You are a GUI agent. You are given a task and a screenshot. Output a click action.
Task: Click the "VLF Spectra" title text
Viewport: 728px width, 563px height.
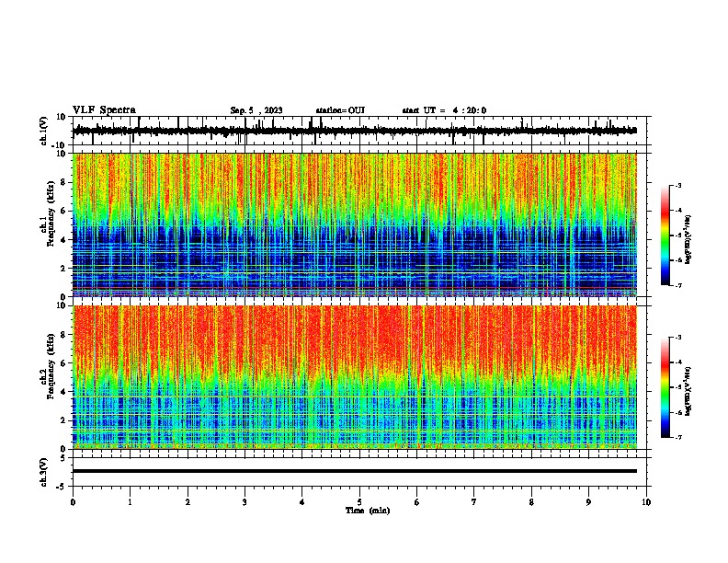tap(104, 110)
